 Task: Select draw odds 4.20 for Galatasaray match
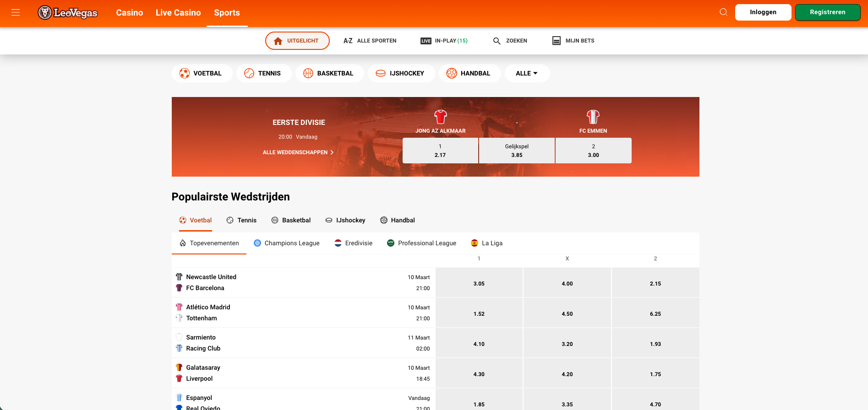[x=567, y=373]
